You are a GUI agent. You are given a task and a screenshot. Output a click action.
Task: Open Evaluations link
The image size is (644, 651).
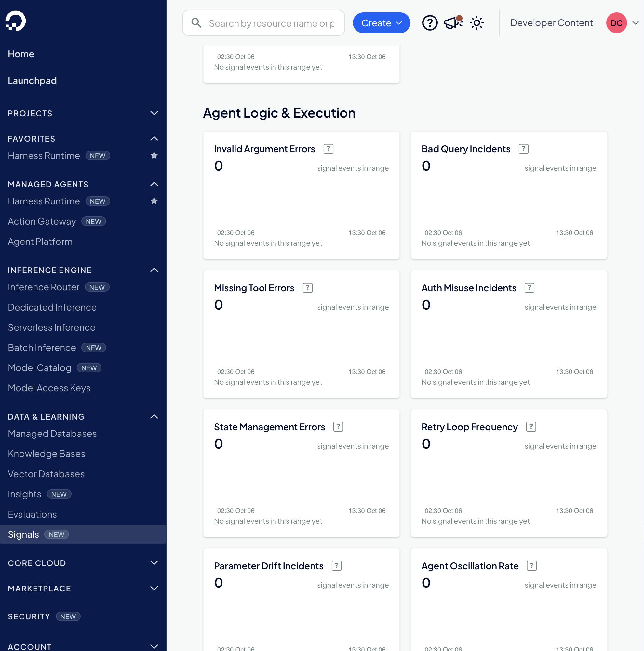click(x=32, y=514)
